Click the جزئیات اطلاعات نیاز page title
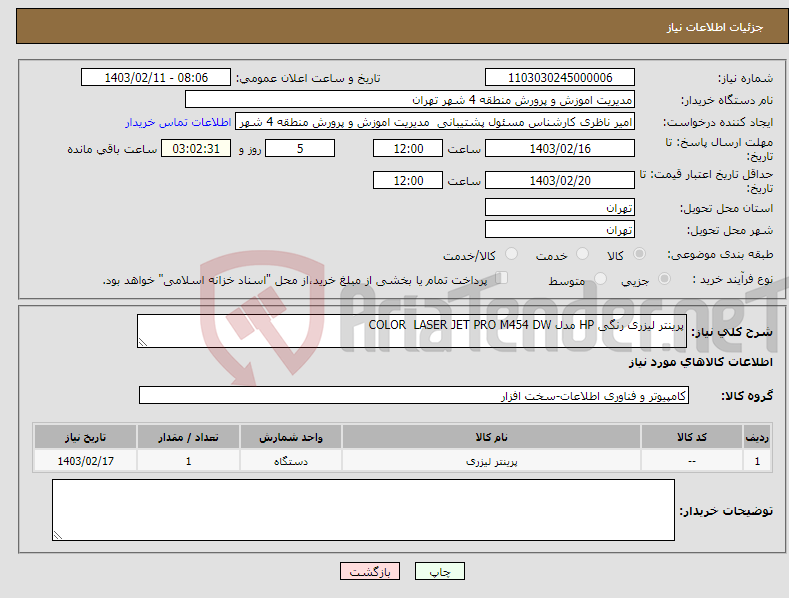This screenshot has width=789, height=598. pos(715,27)
